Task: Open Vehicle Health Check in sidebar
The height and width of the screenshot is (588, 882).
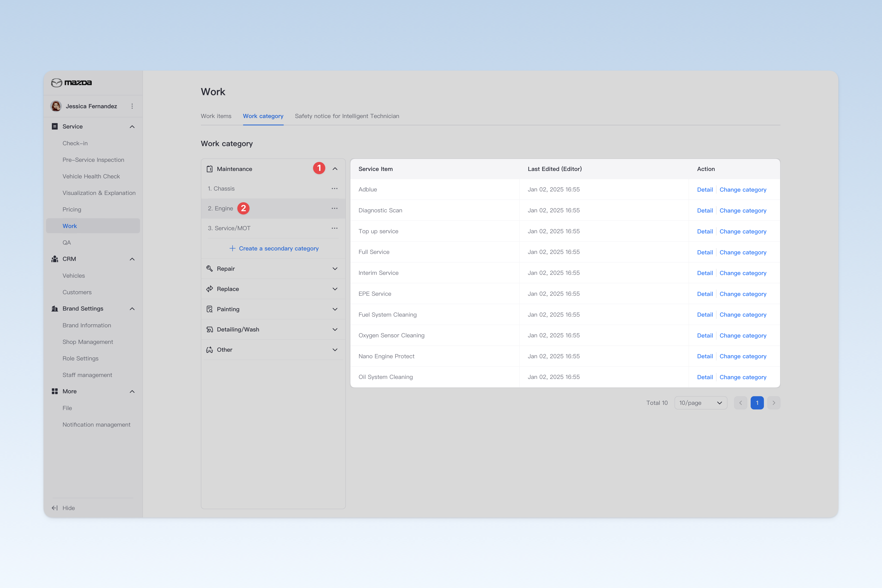Action: [91, 176]
